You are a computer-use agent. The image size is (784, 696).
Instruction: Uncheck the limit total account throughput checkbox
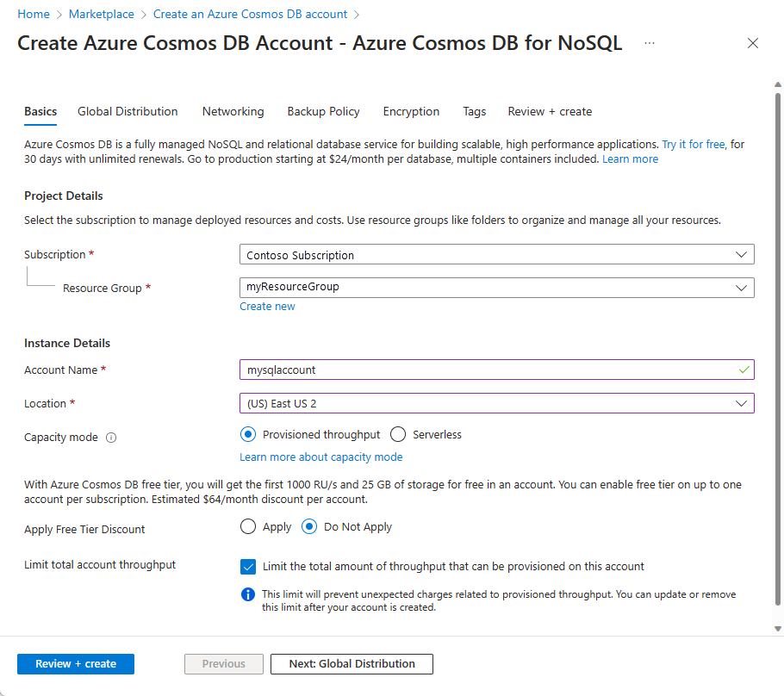248,567
